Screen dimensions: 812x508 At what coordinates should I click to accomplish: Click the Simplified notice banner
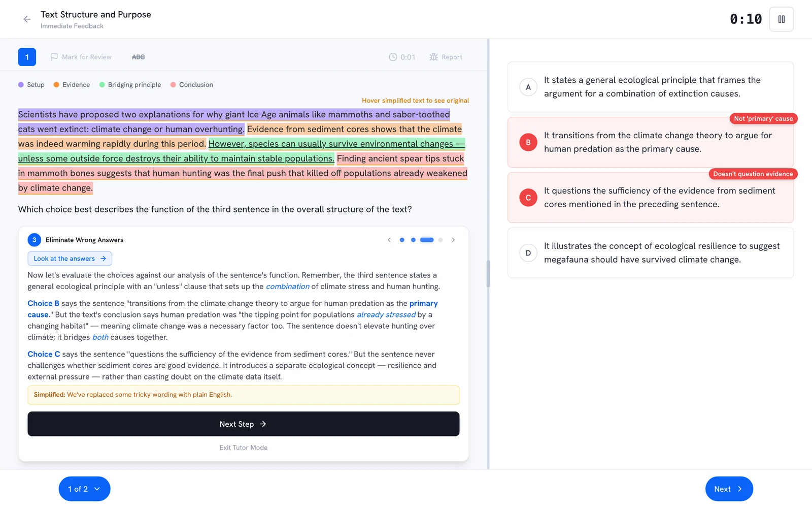click(x=244, y=395)
